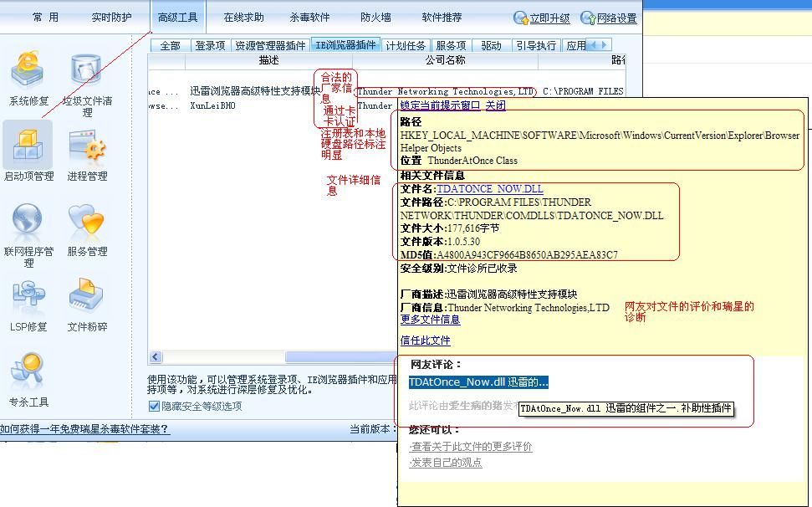This screenshot has height=507, width=812.
Task: Open the 防火墙 tab
Action: click(375, 18)
